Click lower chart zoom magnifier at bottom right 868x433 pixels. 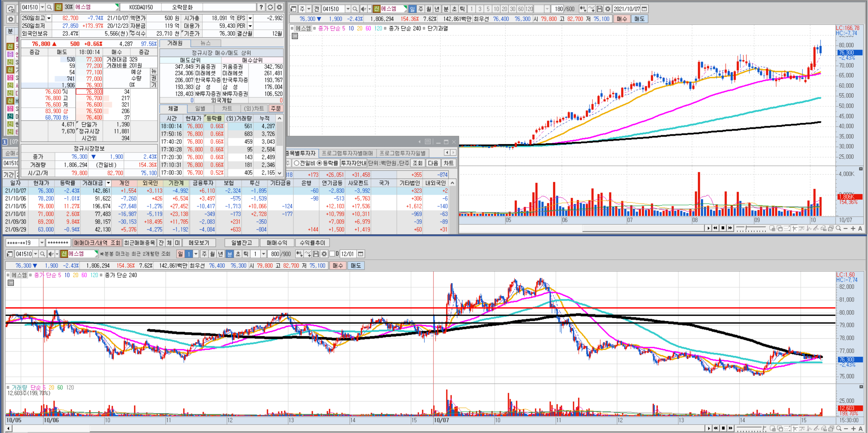click(x=839, y=428)
